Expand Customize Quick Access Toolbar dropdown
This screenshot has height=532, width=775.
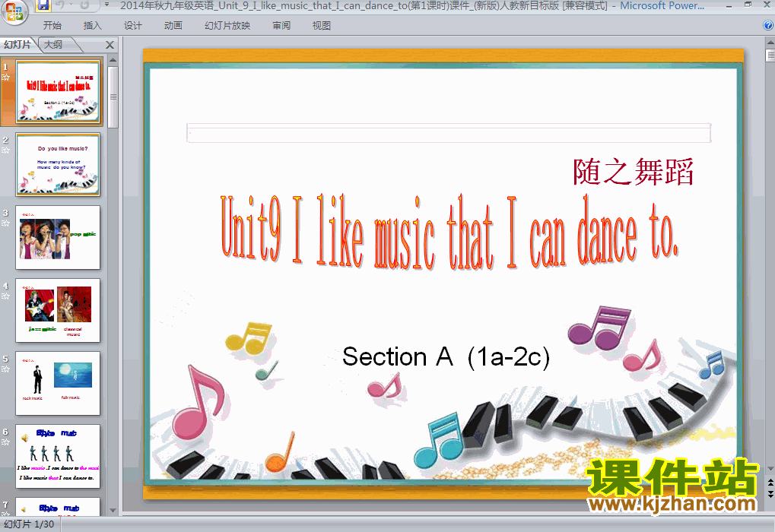[106, 5]
